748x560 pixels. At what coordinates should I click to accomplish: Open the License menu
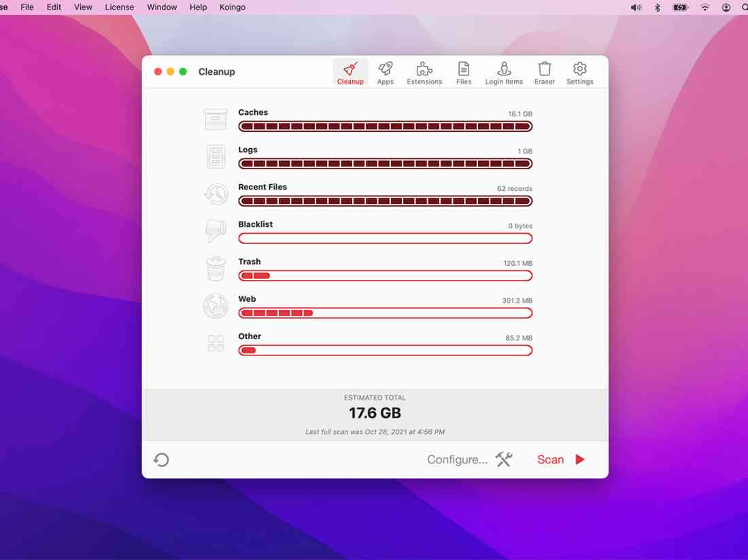119,7
